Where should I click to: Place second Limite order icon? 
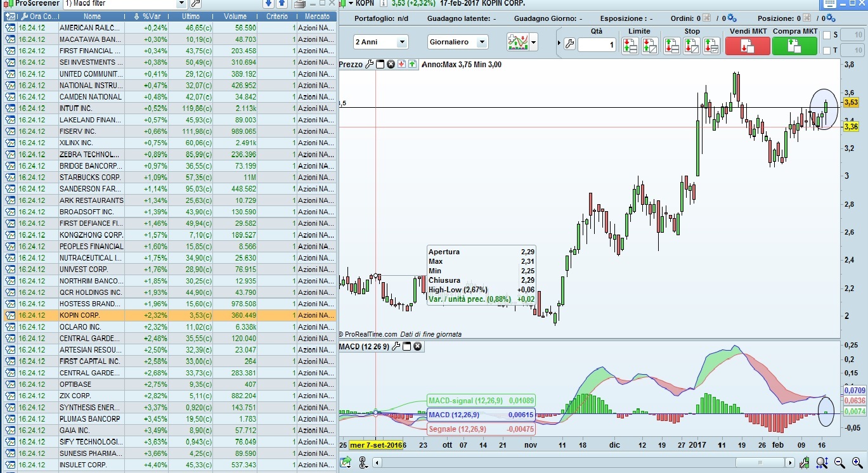click(650, 45)
